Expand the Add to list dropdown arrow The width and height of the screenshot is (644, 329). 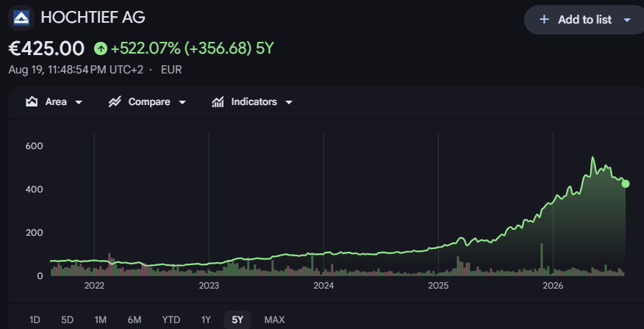(x=627, y=20)
